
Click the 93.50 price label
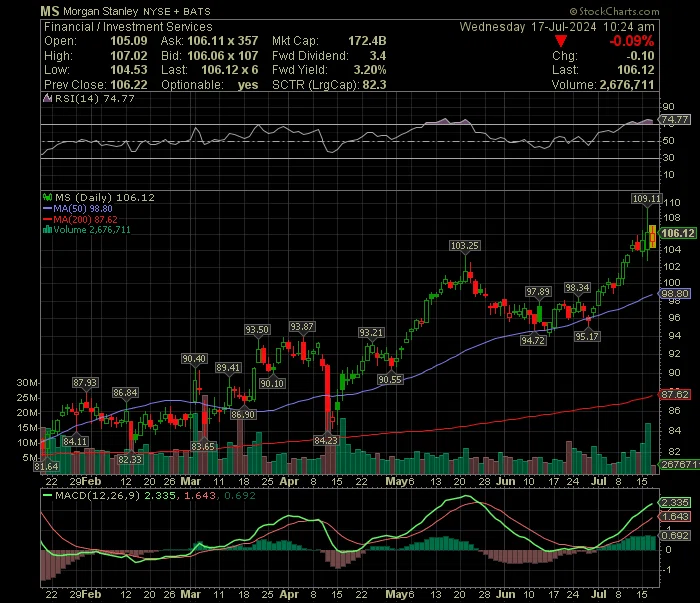pos(257,330)
